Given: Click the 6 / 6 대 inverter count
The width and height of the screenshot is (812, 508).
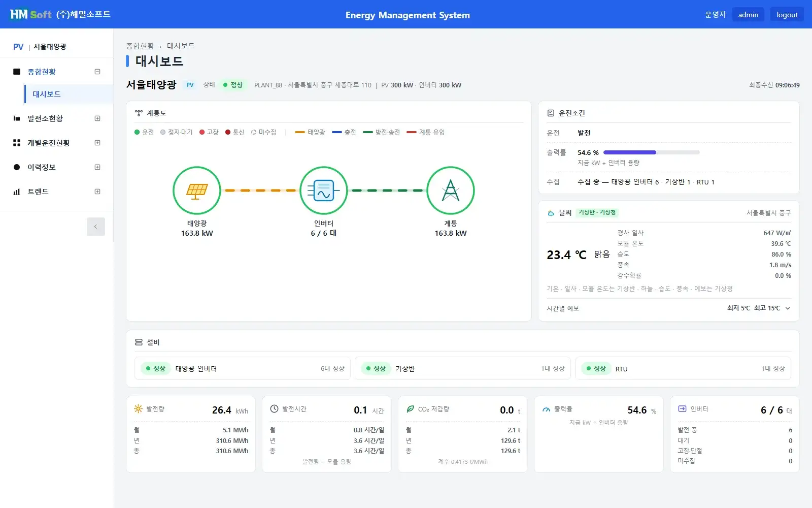Looking at the screenshot, I should [x=776, y=410].
